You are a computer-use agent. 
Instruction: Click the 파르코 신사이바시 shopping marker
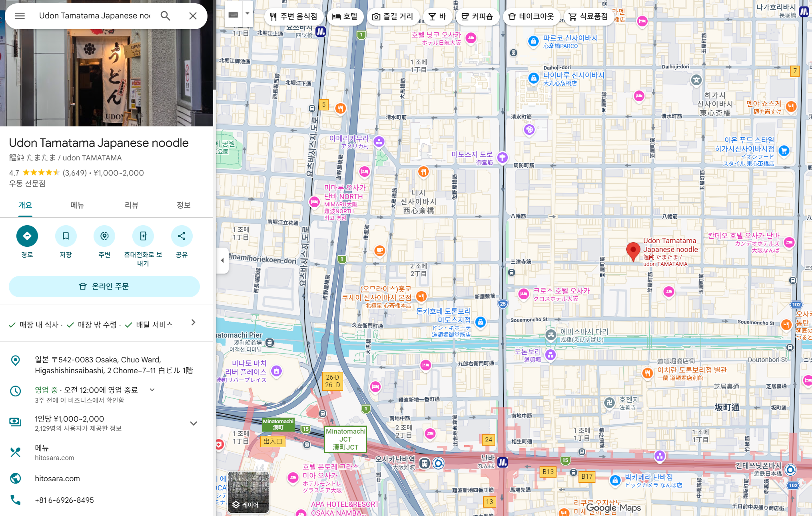click(533, 41)
